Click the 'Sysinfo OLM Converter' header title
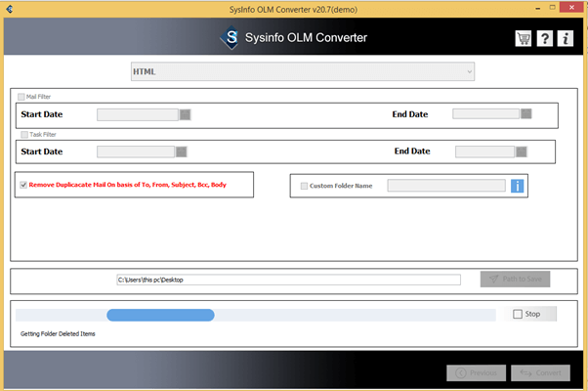The image size is (588, 391). tap(306, 37)
